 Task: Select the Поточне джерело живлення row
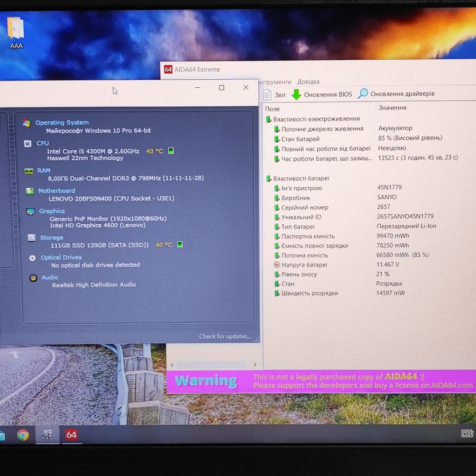pos(343,129)
